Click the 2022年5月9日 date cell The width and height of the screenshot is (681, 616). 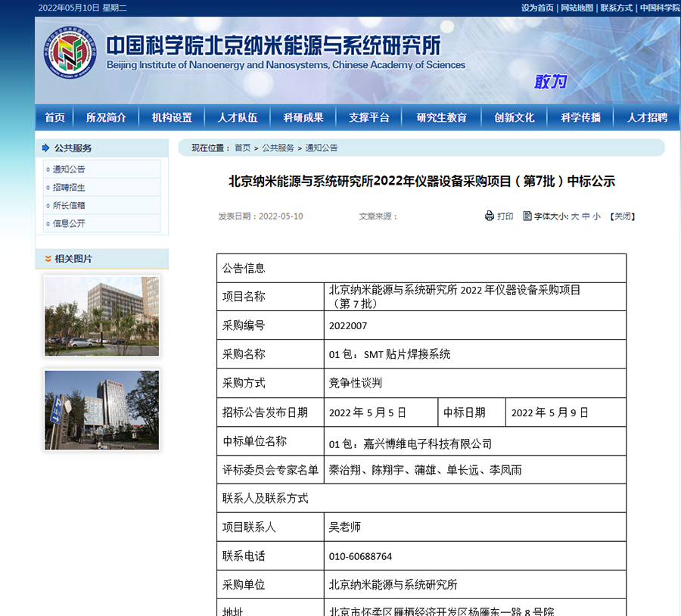tap(566, 412)
